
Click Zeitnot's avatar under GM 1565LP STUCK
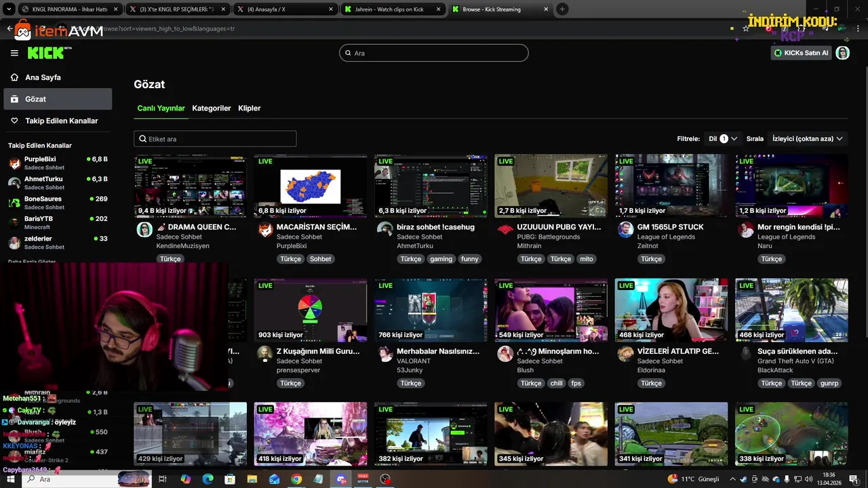pos(625,229)
